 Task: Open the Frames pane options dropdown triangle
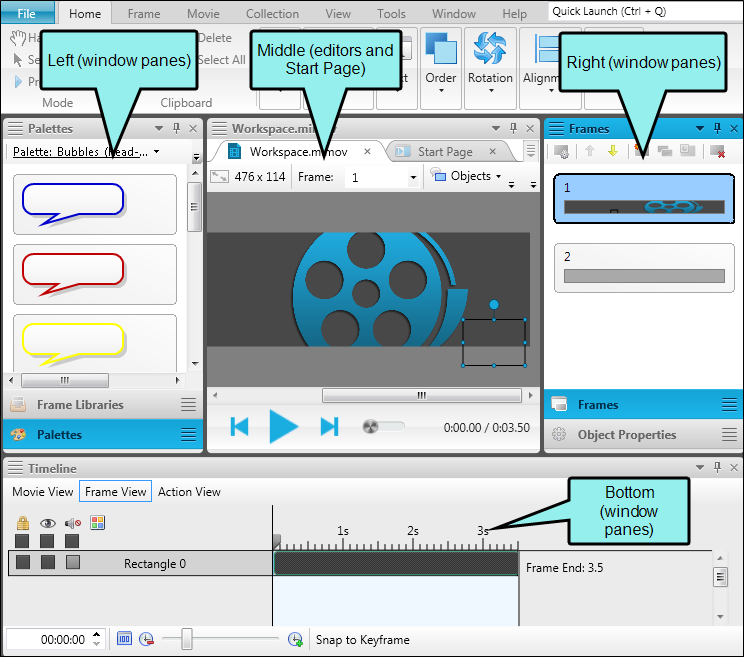pos(699,128)
